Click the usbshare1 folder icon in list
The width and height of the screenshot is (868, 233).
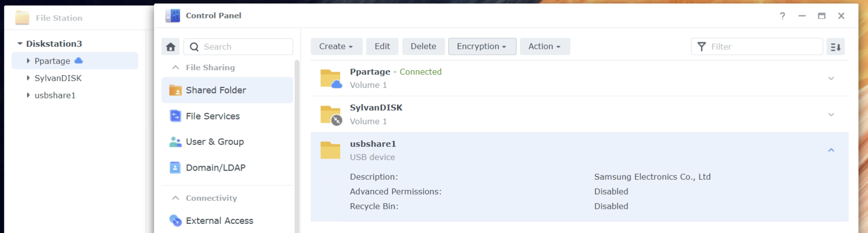(x=330, y=150)
